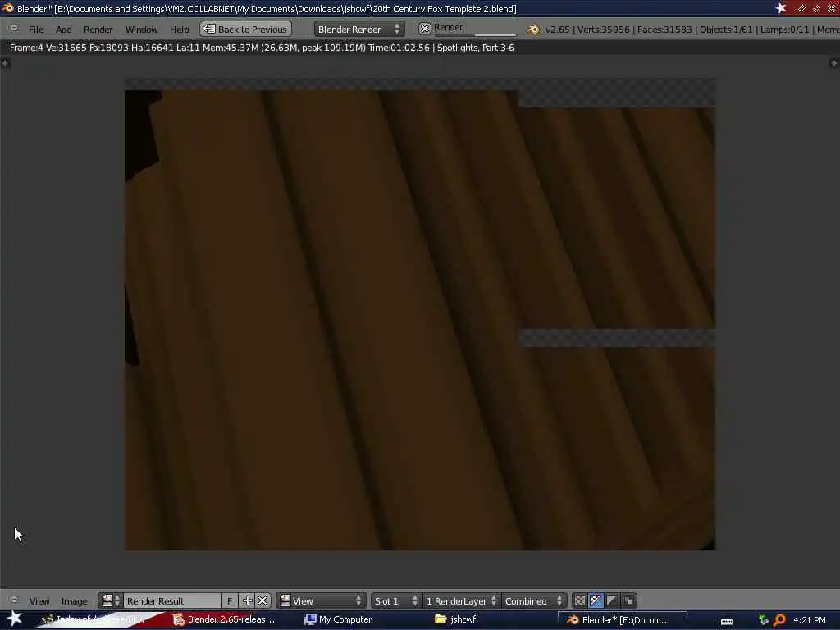Click the network connection tray icon
Viewport: 840px width, 630px height.
(764, 620)
